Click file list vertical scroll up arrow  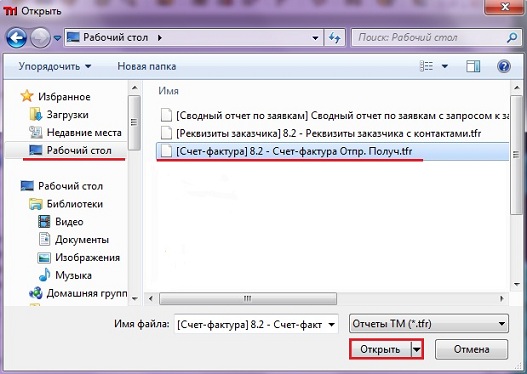517,88
